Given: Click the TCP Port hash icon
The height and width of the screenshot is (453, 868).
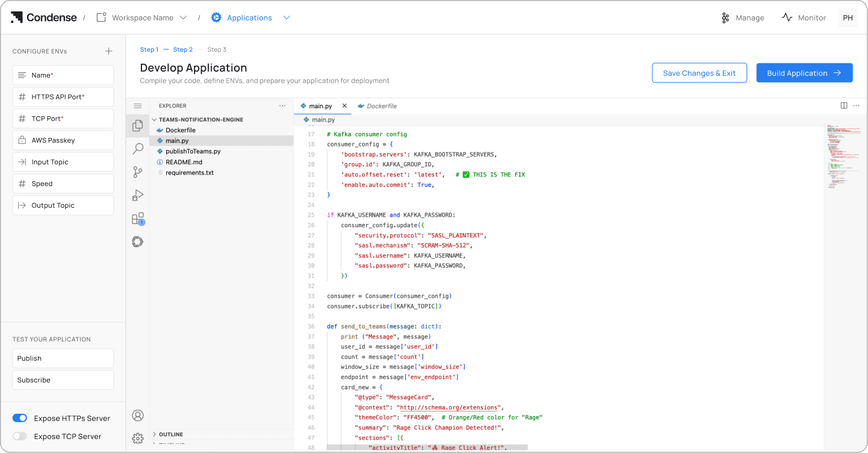Looking at the screenshot, I should click(x=22, y=119).
